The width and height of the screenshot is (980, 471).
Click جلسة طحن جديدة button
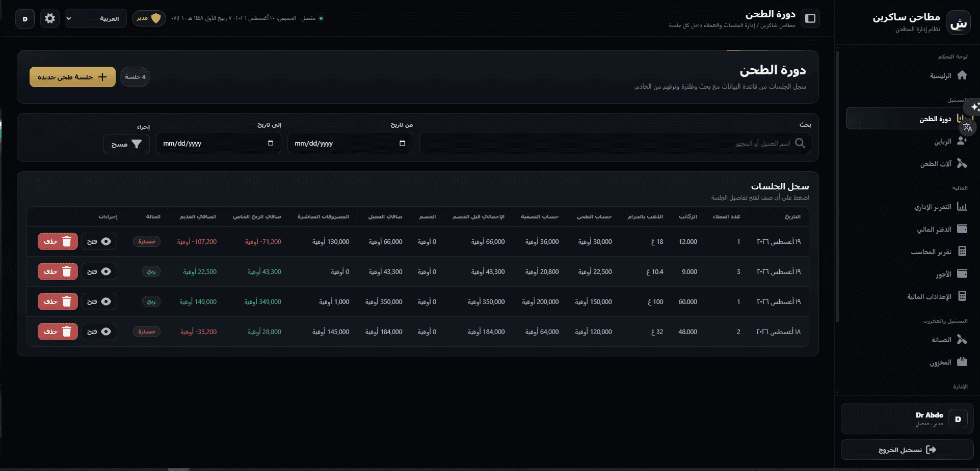pos(72,77)
